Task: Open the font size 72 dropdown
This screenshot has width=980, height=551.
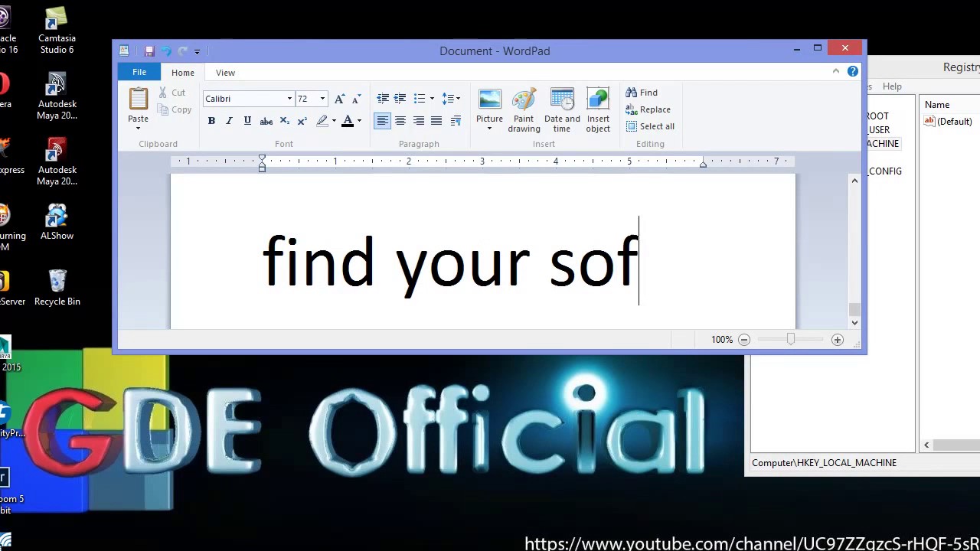Action: click(322, 99)
